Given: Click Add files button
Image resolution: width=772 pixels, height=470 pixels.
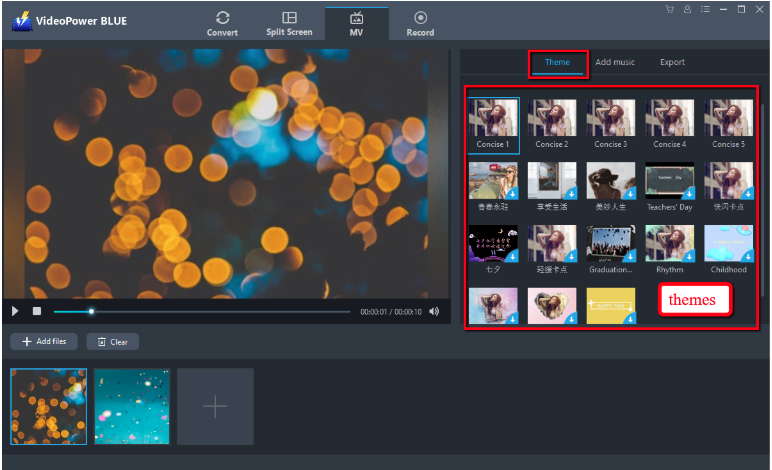Looking at the screenshot, I should [44, 341].
